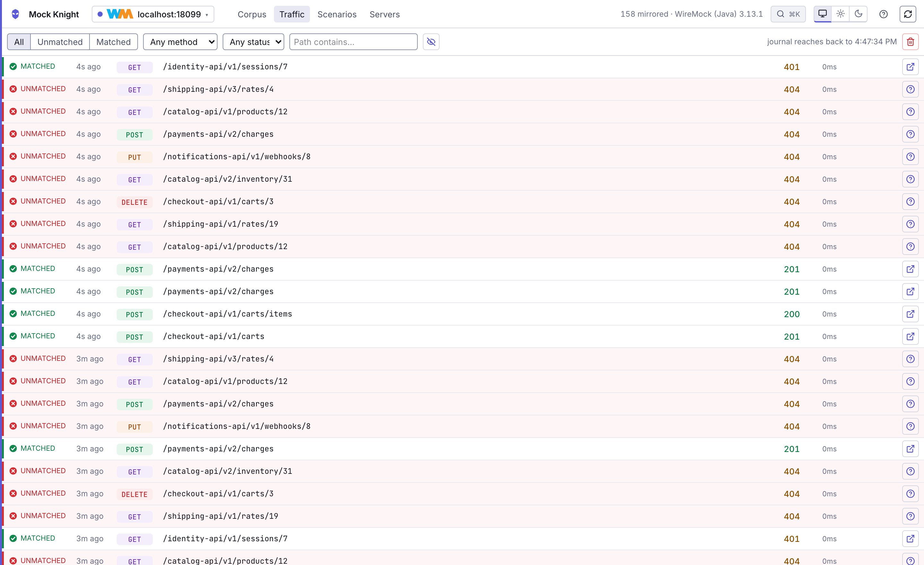Click the 200 status code value
The width and height of the screenshot is (924, 565).
click(791, 314)
